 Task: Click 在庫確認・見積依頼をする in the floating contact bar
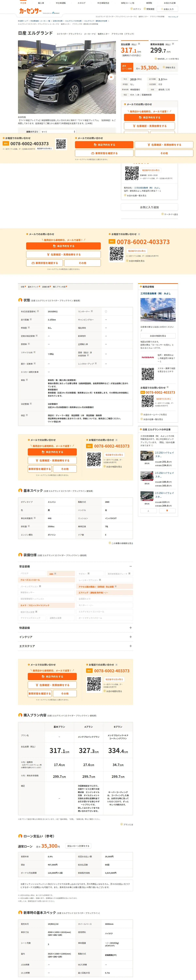coord(164,145)
